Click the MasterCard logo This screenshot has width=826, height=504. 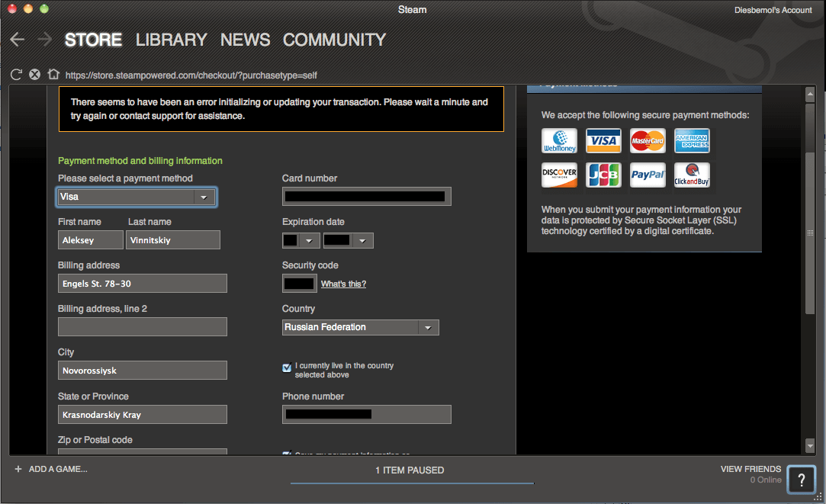[648, 140]
